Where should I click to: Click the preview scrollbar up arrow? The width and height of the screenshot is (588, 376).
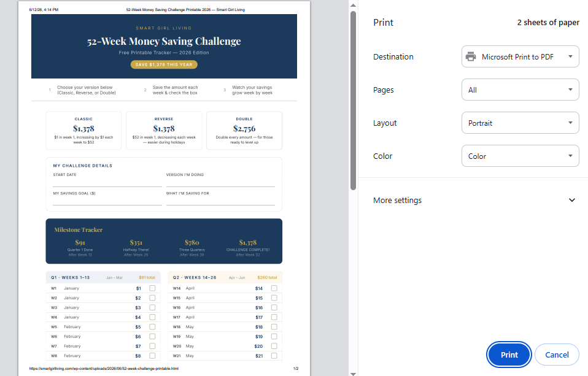point(353,5)
